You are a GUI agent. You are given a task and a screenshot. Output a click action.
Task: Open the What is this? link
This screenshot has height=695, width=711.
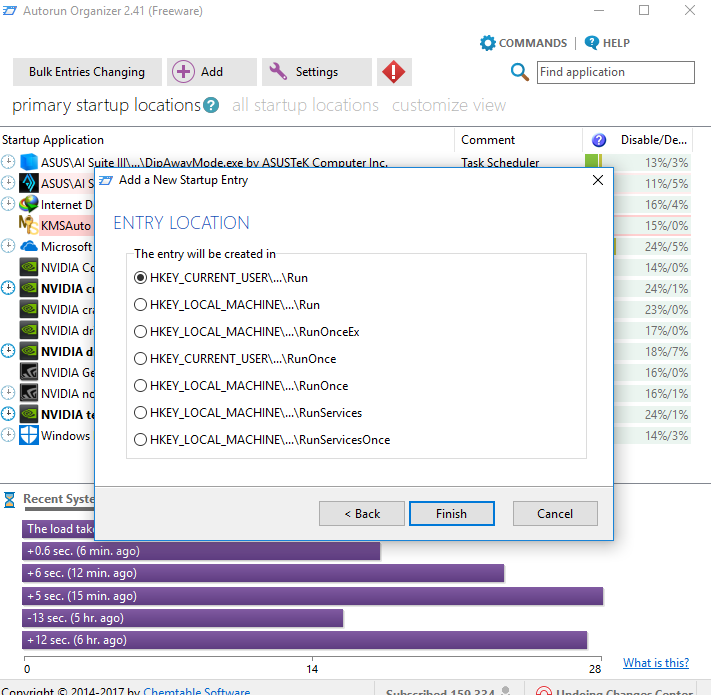pyautogui.click(x=656, y=663)
